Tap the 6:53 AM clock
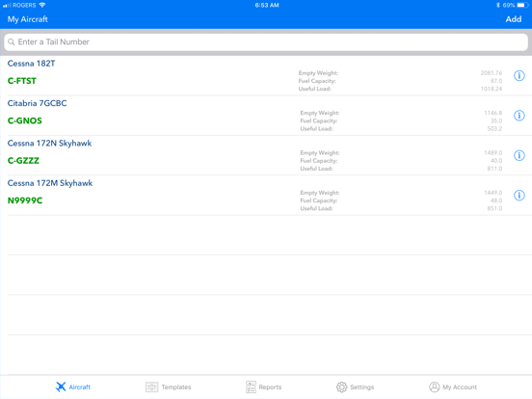This screenshot has width=532, height=399. point(267,5)
